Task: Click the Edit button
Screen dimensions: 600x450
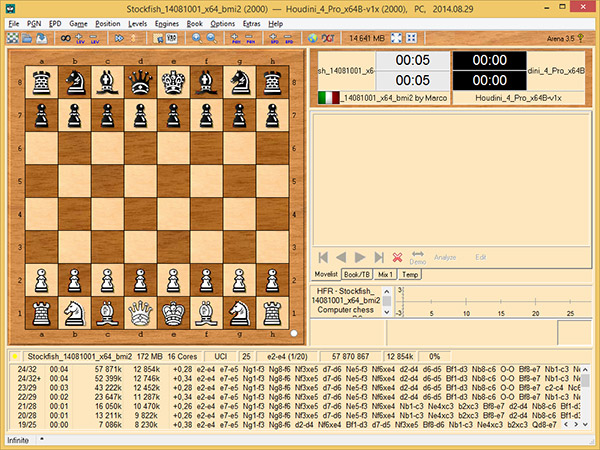Action: tap(481, 257)
